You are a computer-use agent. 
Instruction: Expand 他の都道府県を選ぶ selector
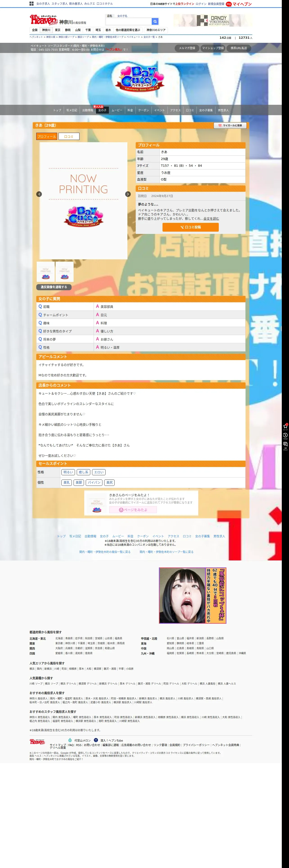pos(128,30)
